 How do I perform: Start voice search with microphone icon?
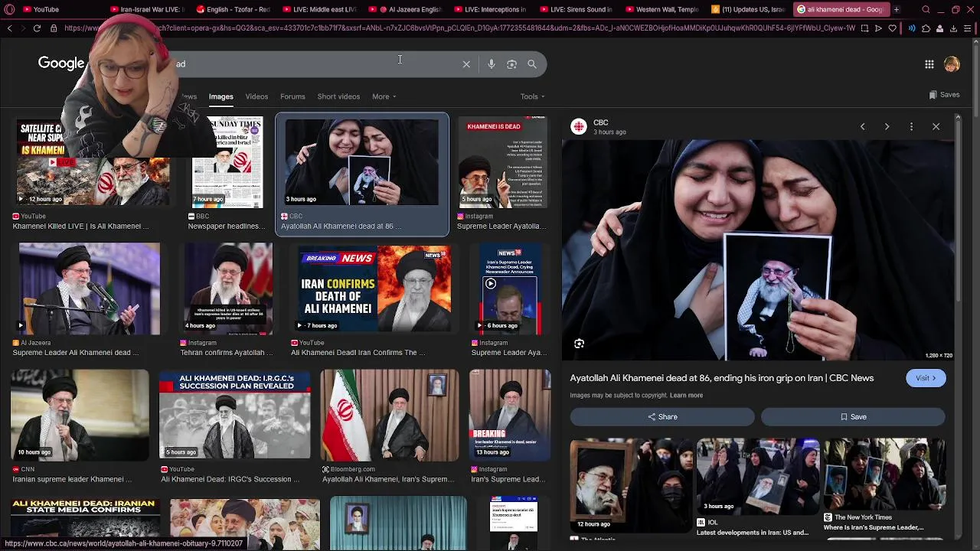pos(492,64)
